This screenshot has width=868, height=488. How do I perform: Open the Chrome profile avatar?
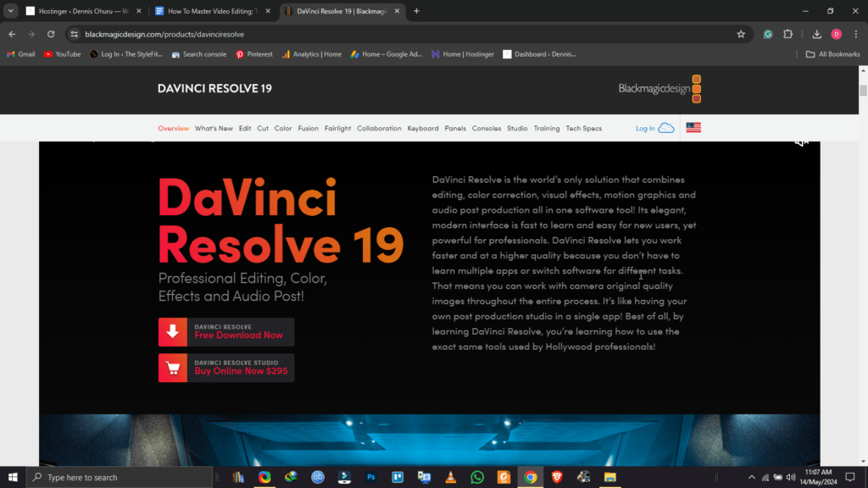pos(837,34)
